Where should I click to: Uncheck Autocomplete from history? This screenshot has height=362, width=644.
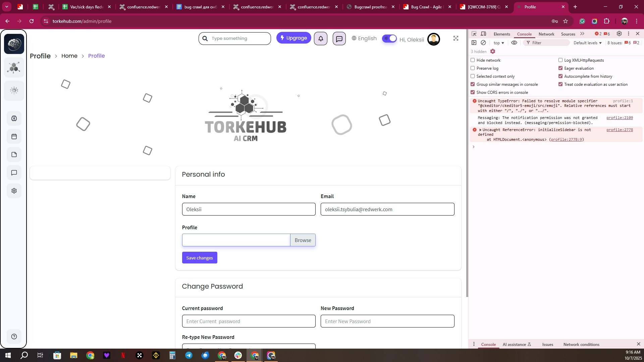[x=560, y=76]
